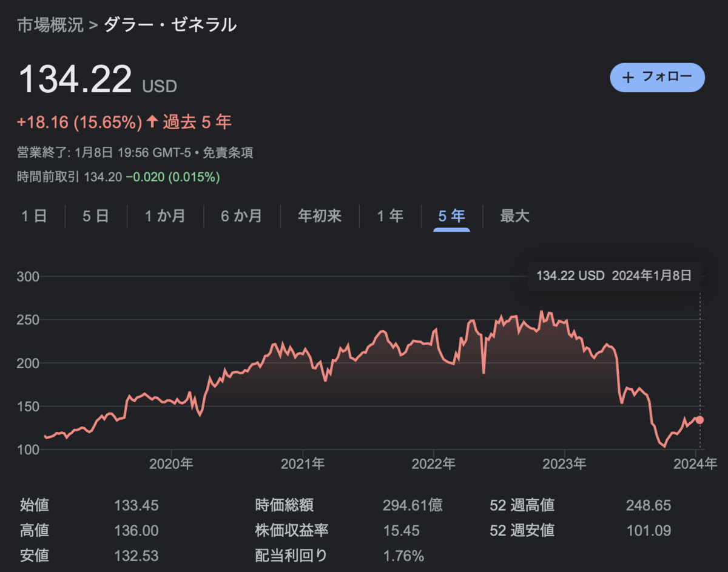Click the 2022年 x-axis label
This screenshot has height=572, width=728.
(x=433, y=464)
